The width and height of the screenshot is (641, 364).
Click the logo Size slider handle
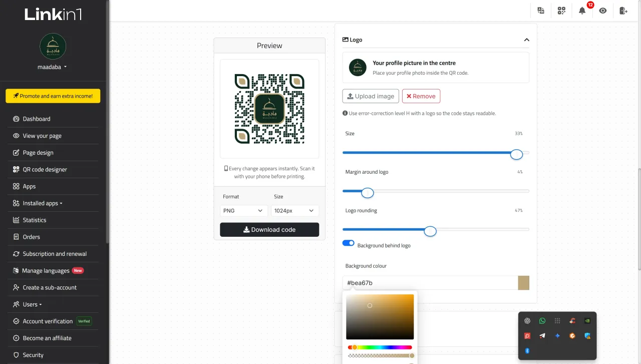517,154
